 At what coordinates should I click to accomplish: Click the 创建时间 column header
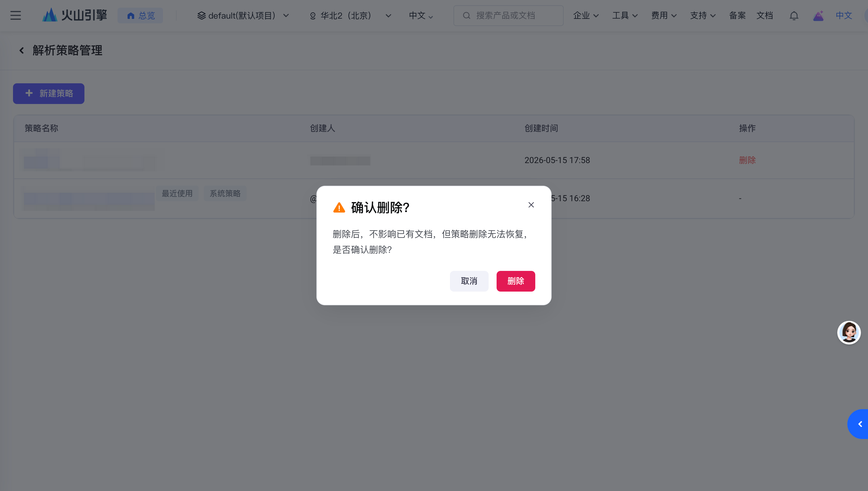point(541,129)
